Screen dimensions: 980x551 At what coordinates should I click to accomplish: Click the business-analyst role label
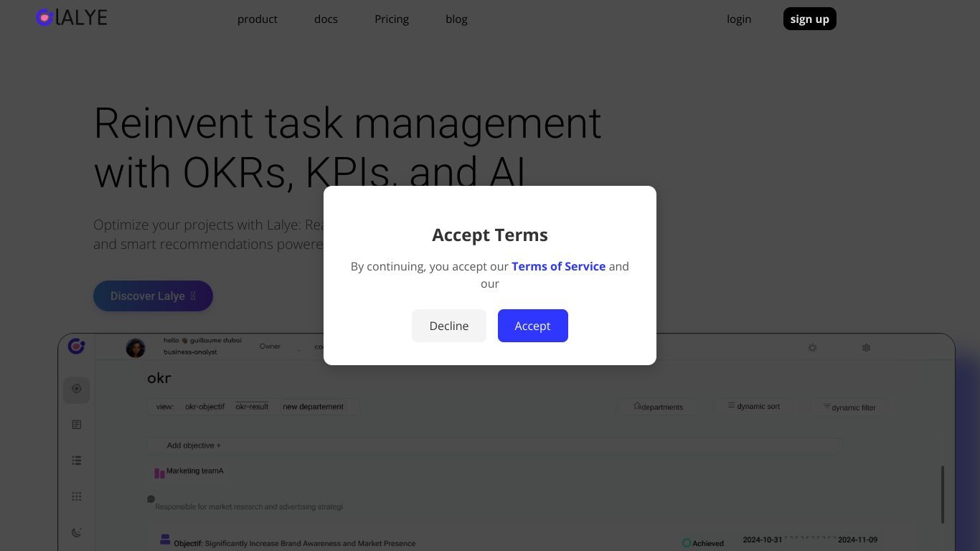pos(190,352)
